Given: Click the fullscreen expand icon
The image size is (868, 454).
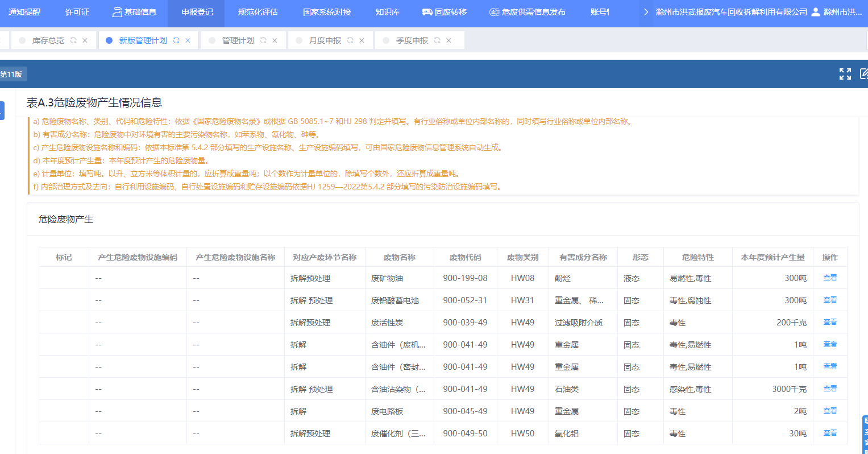Looking at the screenshot, I should pyautogui.click(x=845, y=74).
